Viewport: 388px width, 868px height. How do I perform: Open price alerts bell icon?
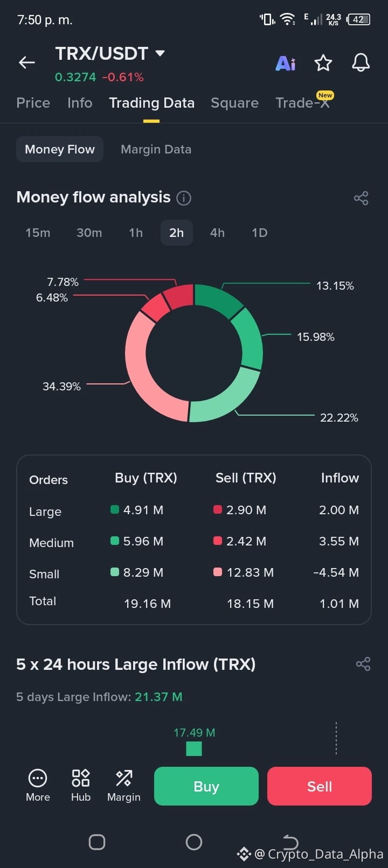point(361,62)
